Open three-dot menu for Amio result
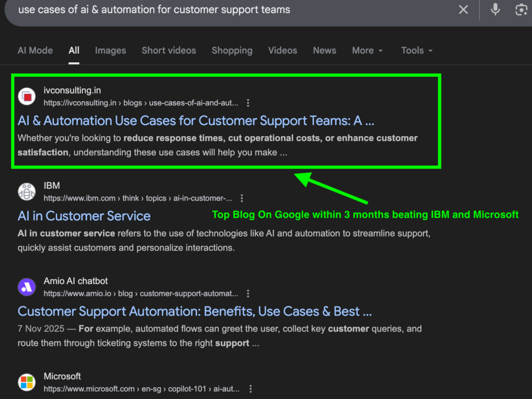This screenshot has width=532, height=399. [248, 294]
